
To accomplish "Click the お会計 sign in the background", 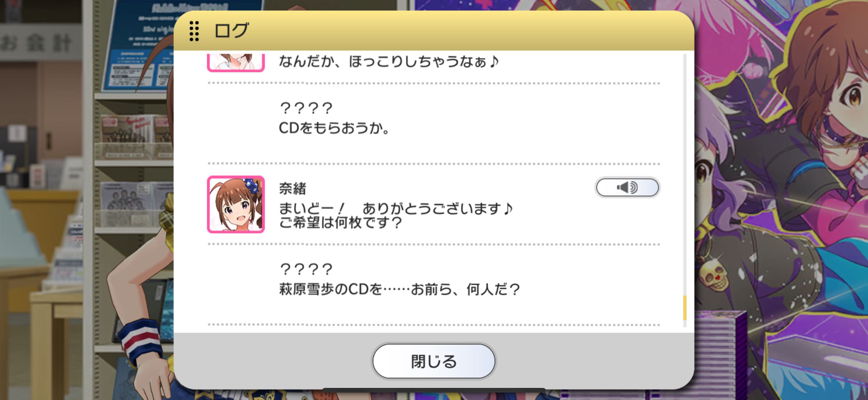I will pos(36,43).
